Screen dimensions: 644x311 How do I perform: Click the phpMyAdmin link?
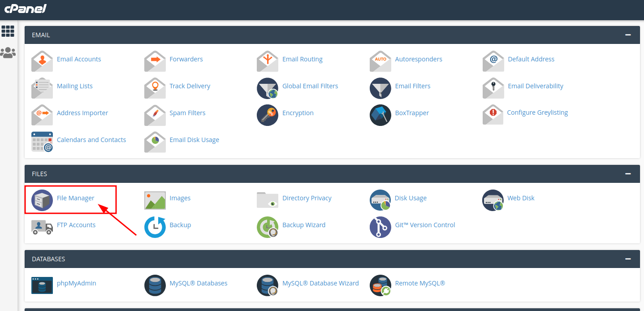pos(77,283)
